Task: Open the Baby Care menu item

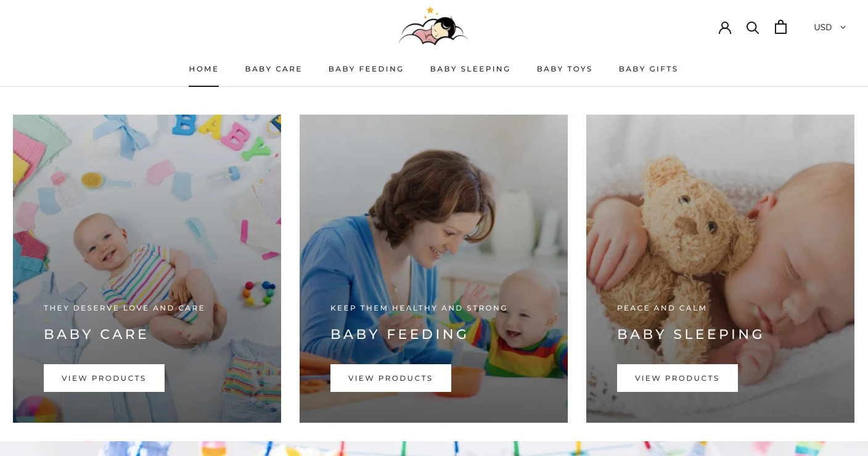Action: 273,69
